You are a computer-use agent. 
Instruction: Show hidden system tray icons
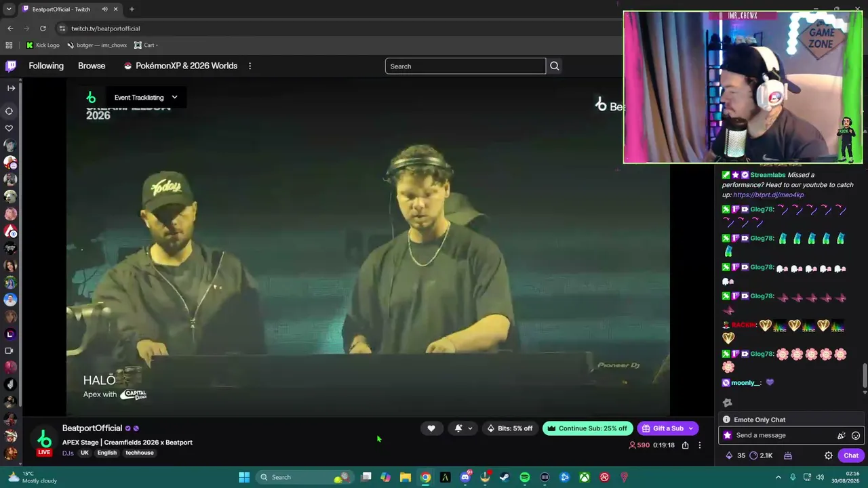coord(778,477)
